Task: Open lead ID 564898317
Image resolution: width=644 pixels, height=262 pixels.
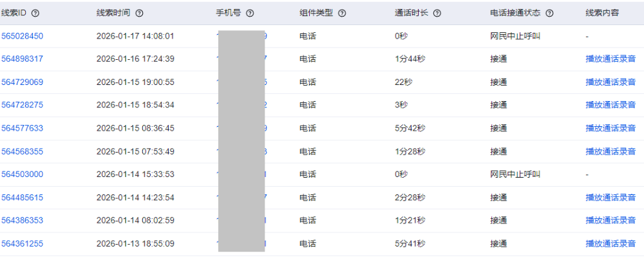Action: (22, 59)
